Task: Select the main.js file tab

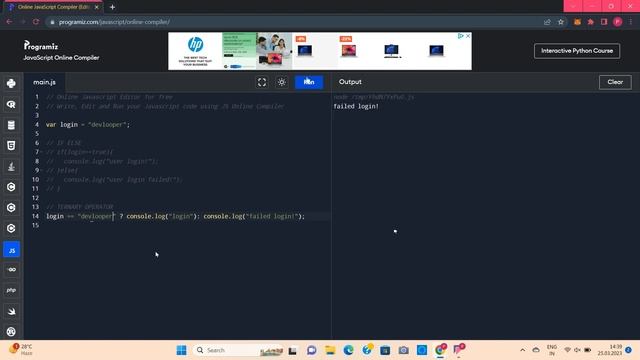Action: (44, 82)
